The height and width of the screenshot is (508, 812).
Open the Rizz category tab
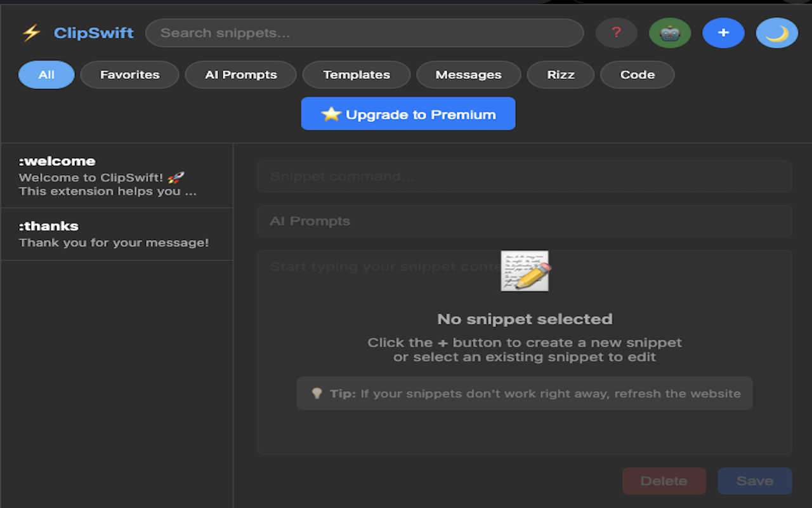pyautogui.click(x=561, y=74)
